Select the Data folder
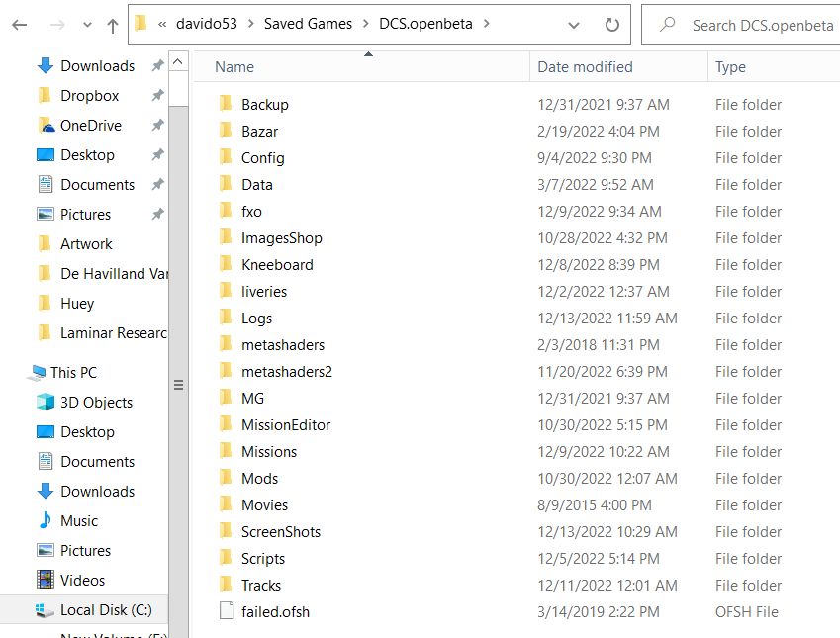The width and height of the screenshot is (840, 638). point(257,185)
